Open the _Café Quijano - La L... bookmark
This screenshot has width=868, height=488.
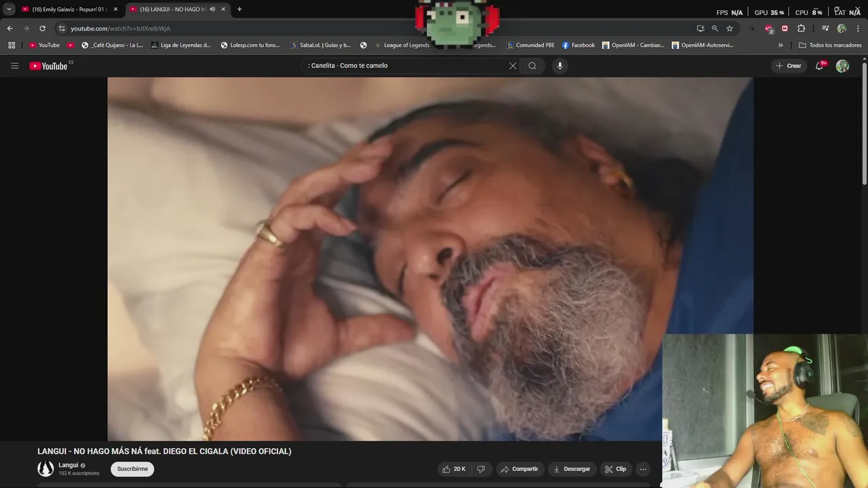112,45
